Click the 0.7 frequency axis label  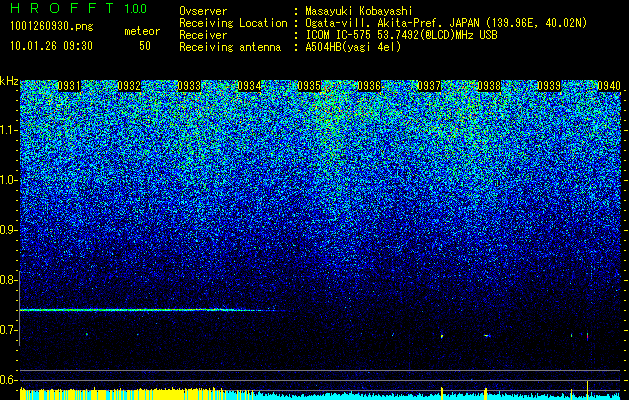(8, 330)
